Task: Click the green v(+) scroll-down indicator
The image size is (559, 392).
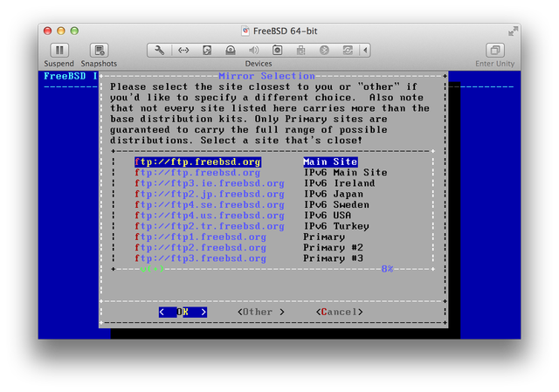Action: (152, 269)
